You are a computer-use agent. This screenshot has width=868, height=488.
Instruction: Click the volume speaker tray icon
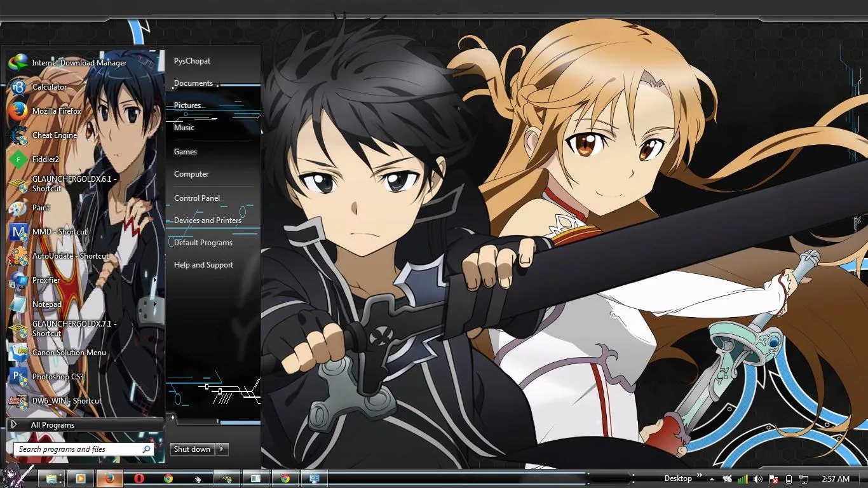758,479
